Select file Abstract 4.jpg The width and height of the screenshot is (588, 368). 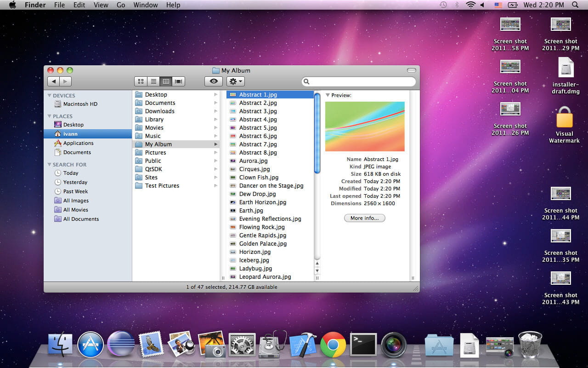(x=270, y=120)
